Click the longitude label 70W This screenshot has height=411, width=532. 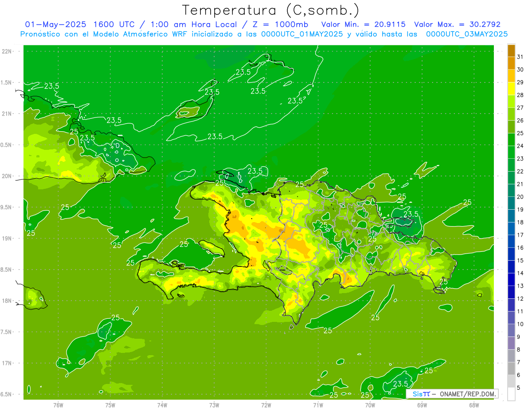(370, 405)
